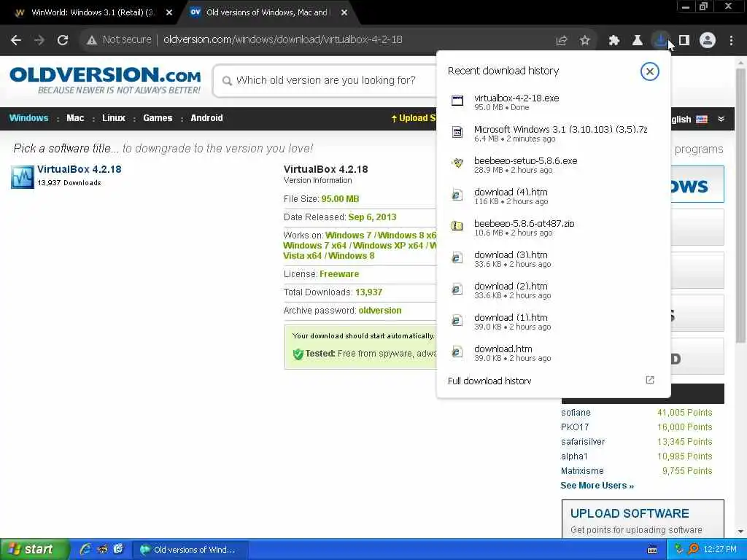Click the page vertical scrollbar
747x560 pixels.
point(740,205)
